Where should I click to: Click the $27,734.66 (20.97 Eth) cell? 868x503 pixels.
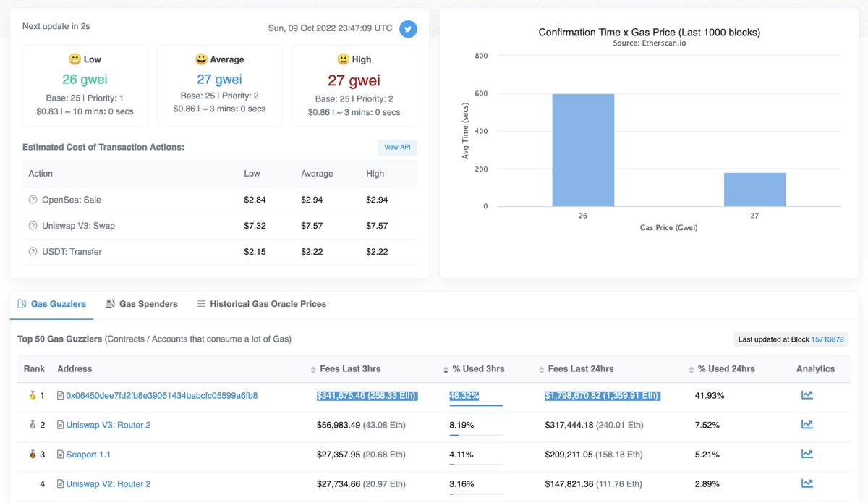(x=361, y=484)
